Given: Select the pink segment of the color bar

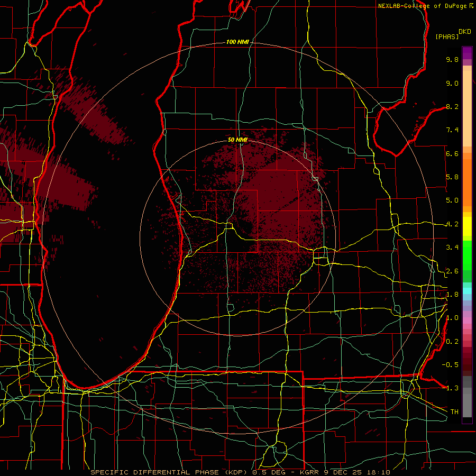Looking at the screenshot, I should 467,321.
